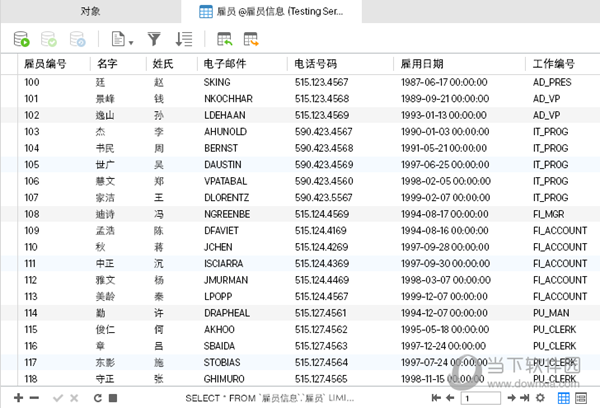Screen dimensions: 600x408
Task: Select employee number 101 cell
Action: click(x=31, y=99)
